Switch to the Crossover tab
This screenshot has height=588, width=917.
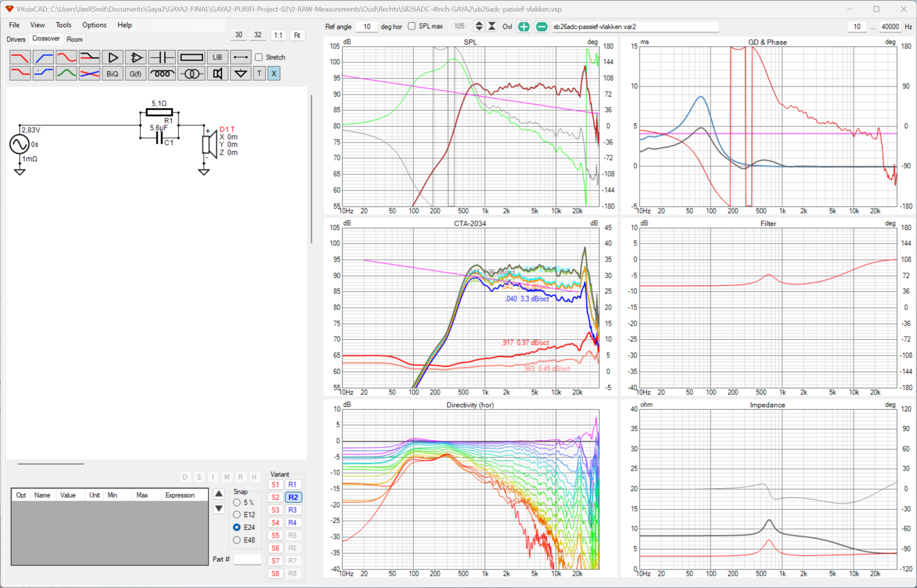click(x=46, y=39)
